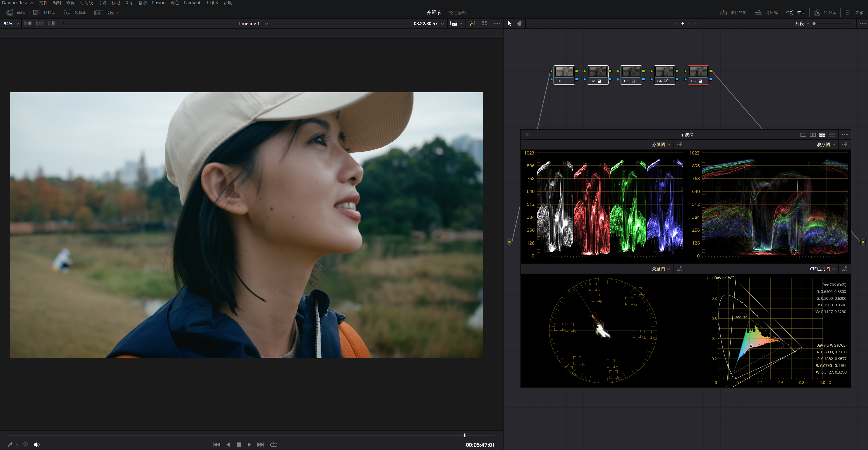Click the viewer timeline scrubber bar
Image resolution: width=868 pixels, height=450 pixels.
pos(251,435)
